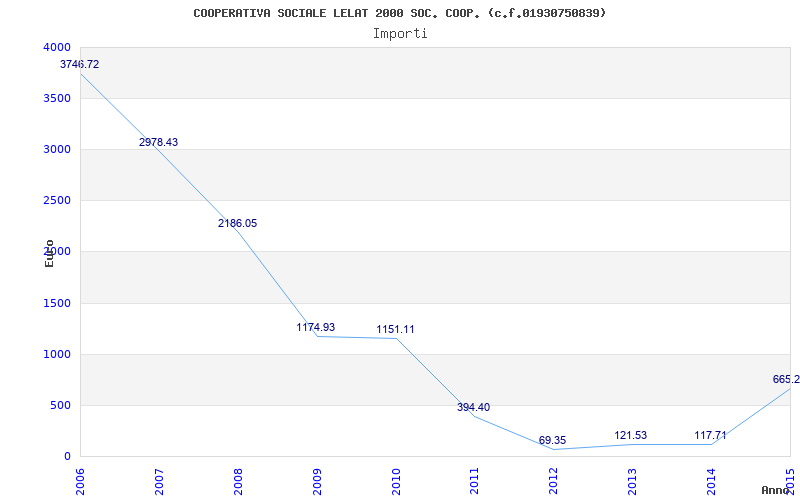Click the 2009 x-axis year label

tap(317, 481)
